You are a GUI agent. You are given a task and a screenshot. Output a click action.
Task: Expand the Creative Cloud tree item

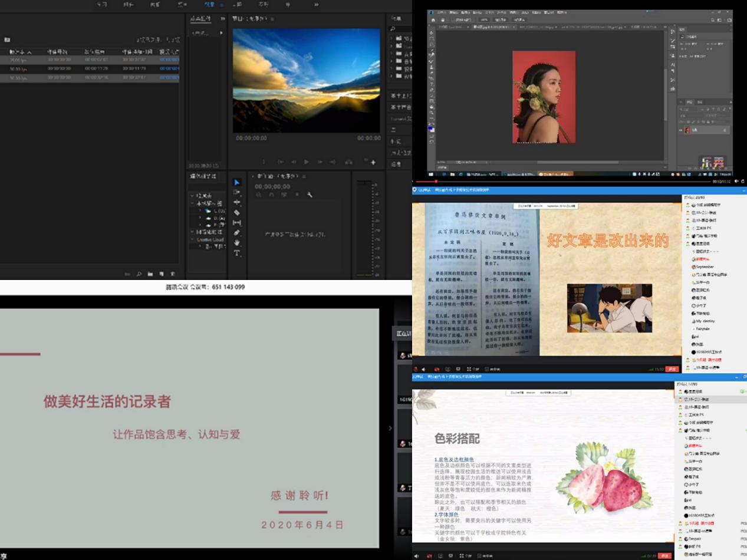click(x=193, y=240)
